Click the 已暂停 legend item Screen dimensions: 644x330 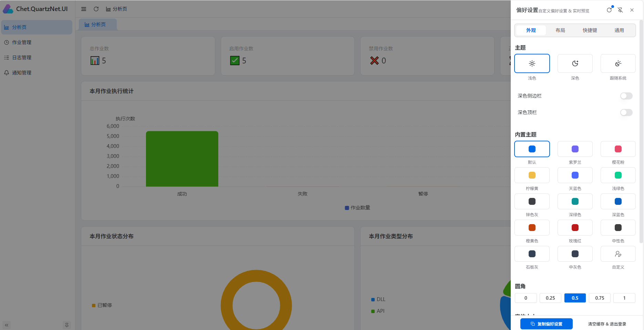pos(102,305)
